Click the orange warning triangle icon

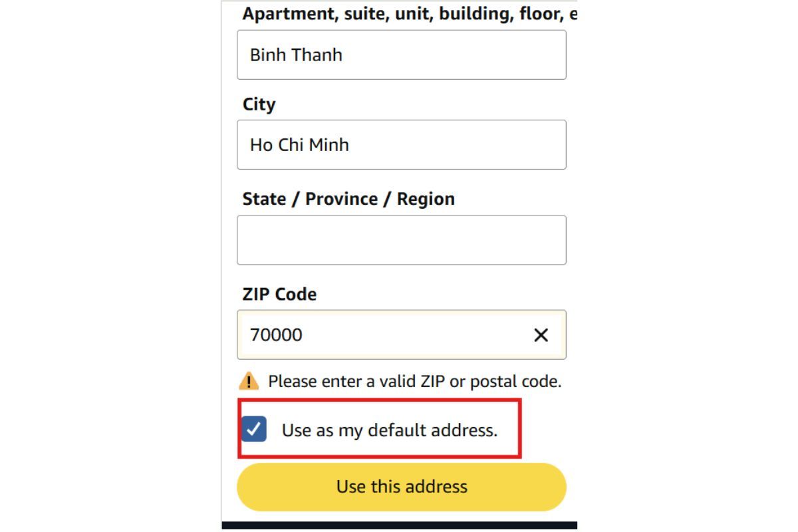pyautogui.click(x=249, y=382)
